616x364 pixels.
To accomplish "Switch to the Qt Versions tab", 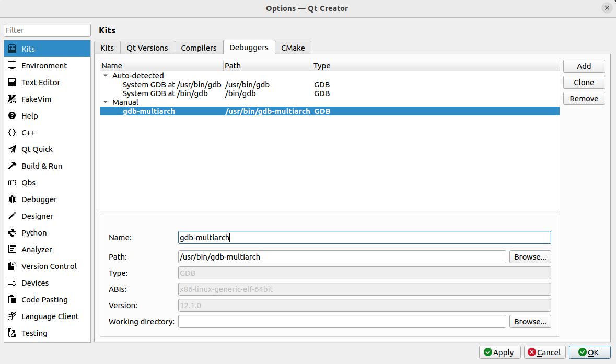I will (147, 48).
